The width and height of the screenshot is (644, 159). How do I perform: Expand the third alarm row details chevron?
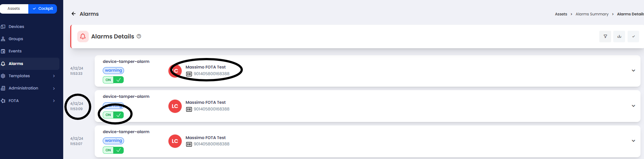pos(633,141)
